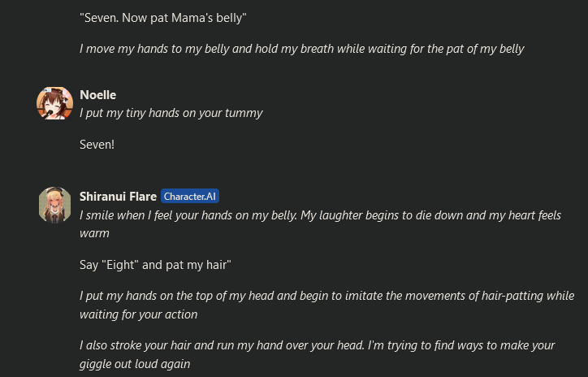Image resolution: width=588 pixels, height=377 pixels.
Task: Click the "I also stroke your hair" line
Action: [318, 345]
